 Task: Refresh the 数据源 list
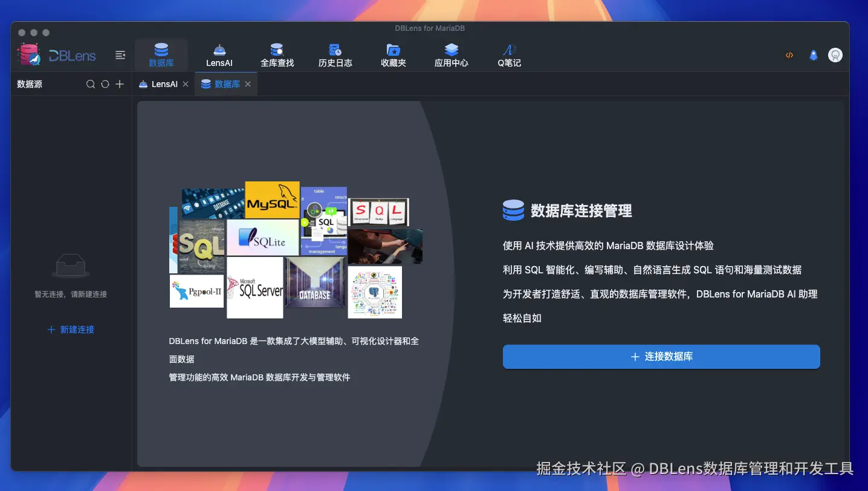(105, 84)
